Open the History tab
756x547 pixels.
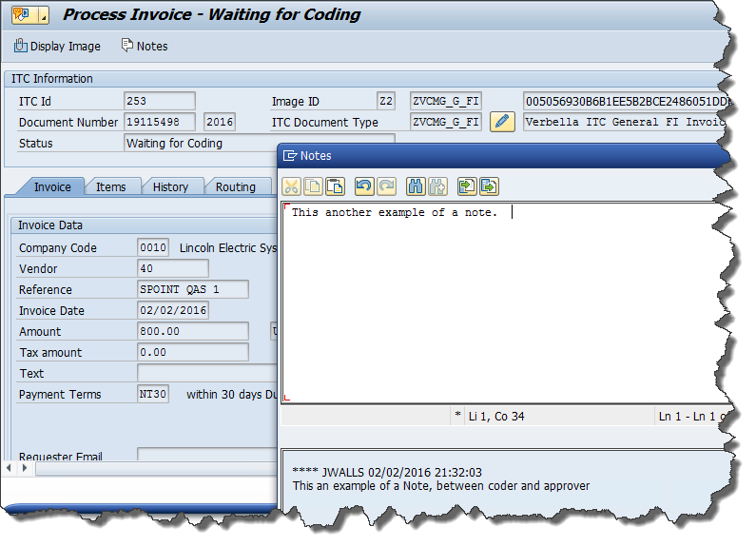(170, 187)
